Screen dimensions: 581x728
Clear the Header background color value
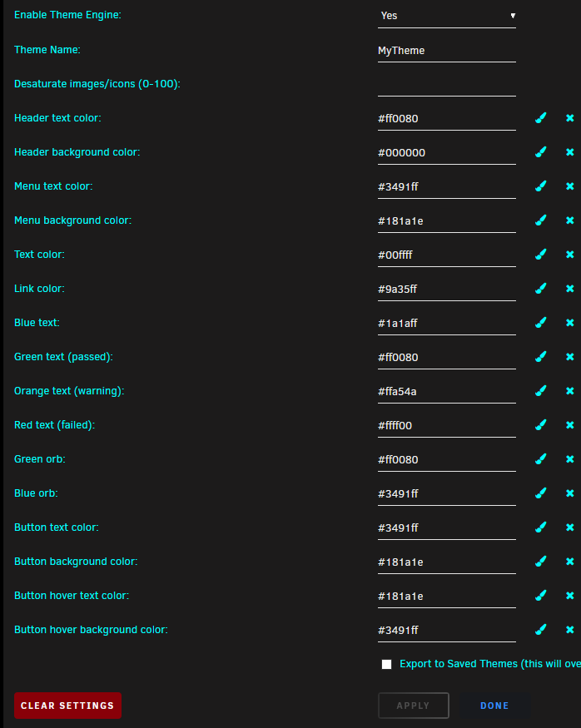(x=570, y=152)
